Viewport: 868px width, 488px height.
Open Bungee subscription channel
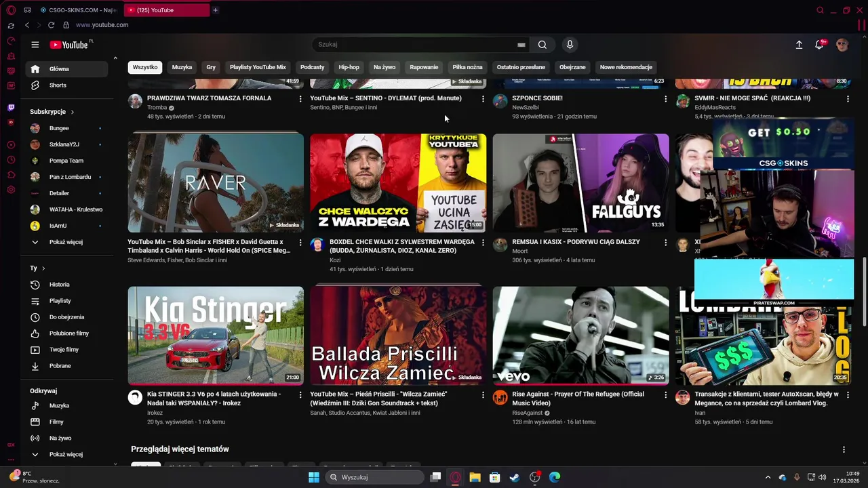coord(66,128)
